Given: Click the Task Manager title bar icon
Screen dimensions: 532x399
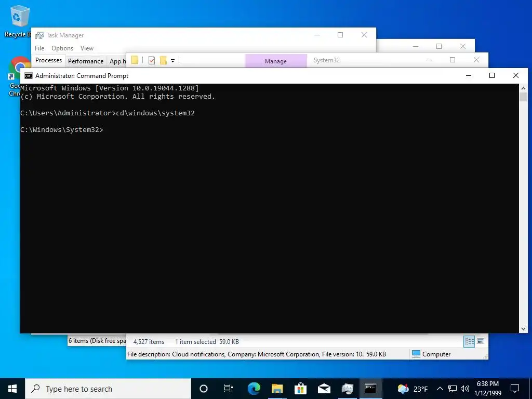Looking at the screenshot, I should 39,35.
